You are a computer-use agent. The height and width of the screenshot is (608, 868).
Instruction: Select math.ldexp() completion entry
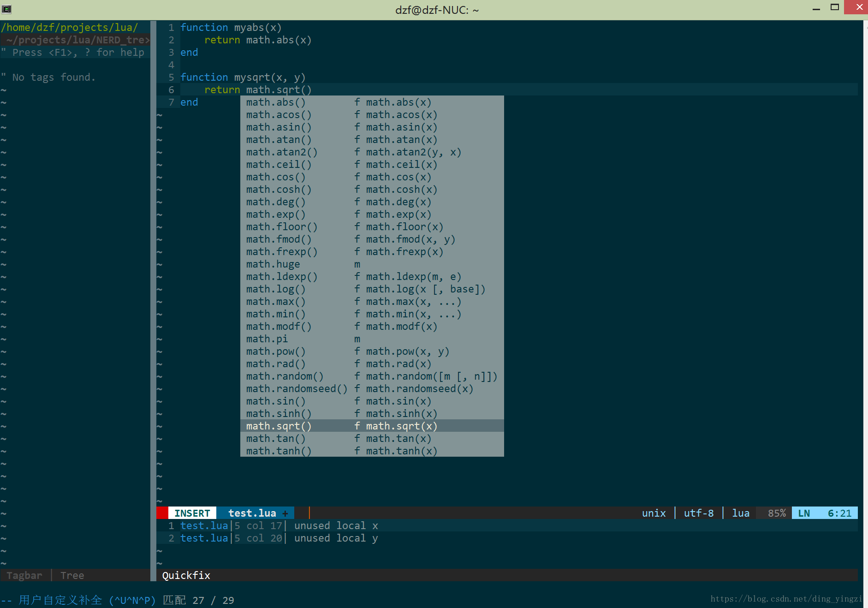pos(372,277)
